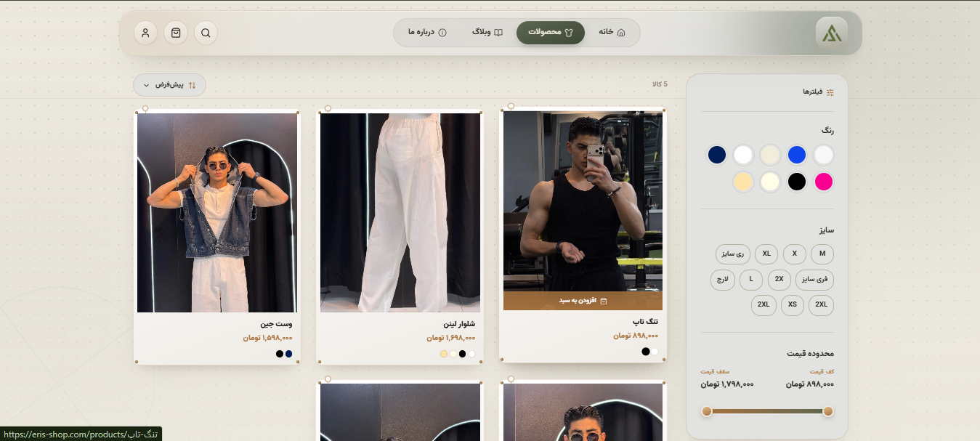The width and height of the screenshot is (980, 441).
Task: Select white color dot on تنگ تاپ card
Action: pos(655,352)
